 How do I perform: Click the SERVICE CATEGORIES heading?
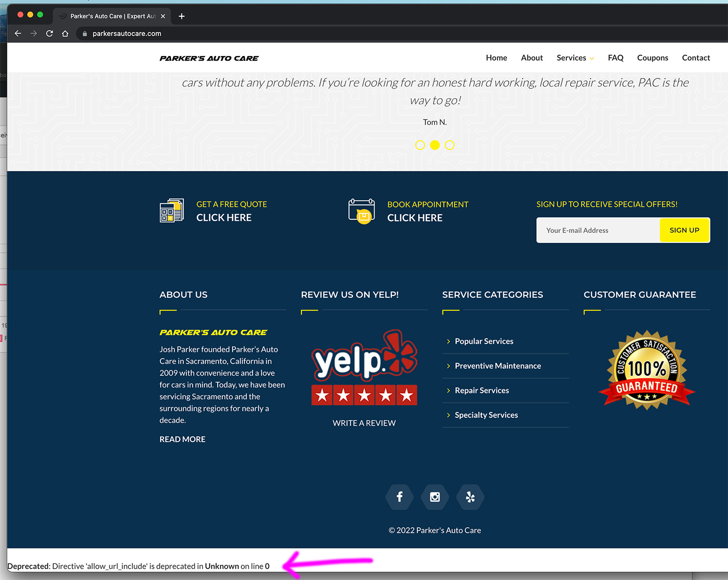point(493,294)
